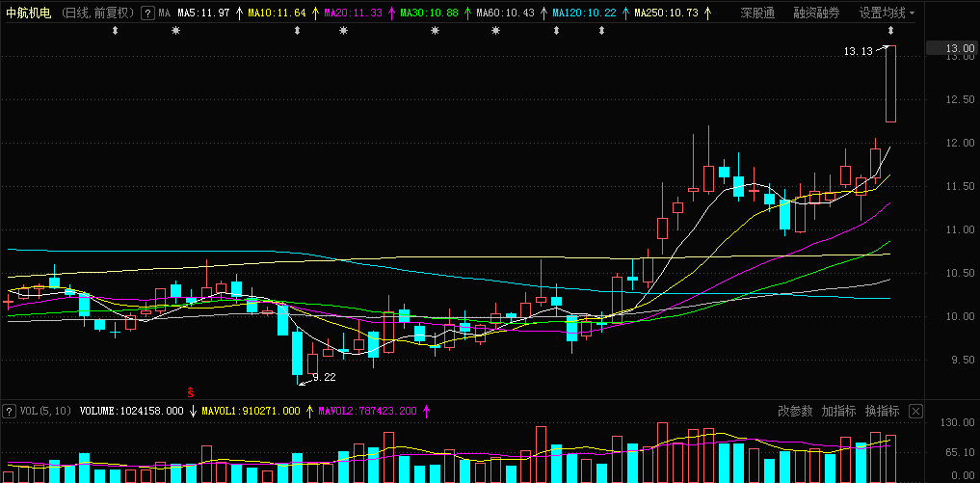Click the VOL indicator help question-mark icon
This screenshot has width=980, height=483.
10,411
